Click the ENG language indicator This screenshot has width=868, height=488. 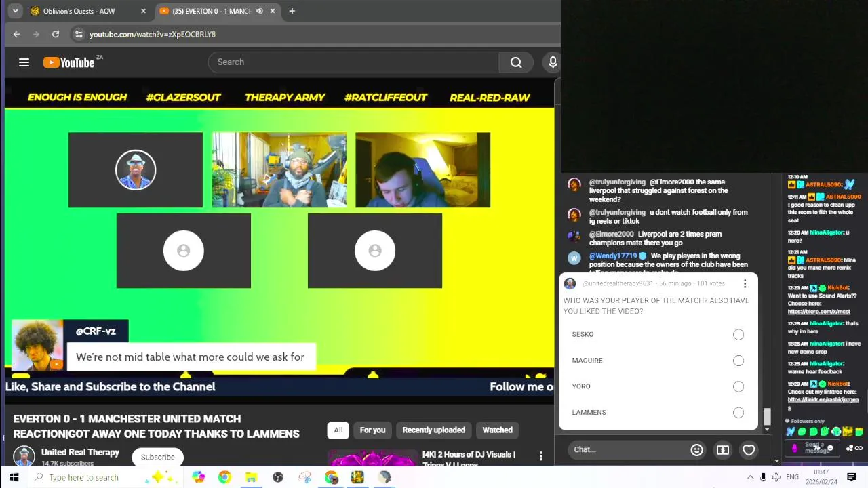792,477
